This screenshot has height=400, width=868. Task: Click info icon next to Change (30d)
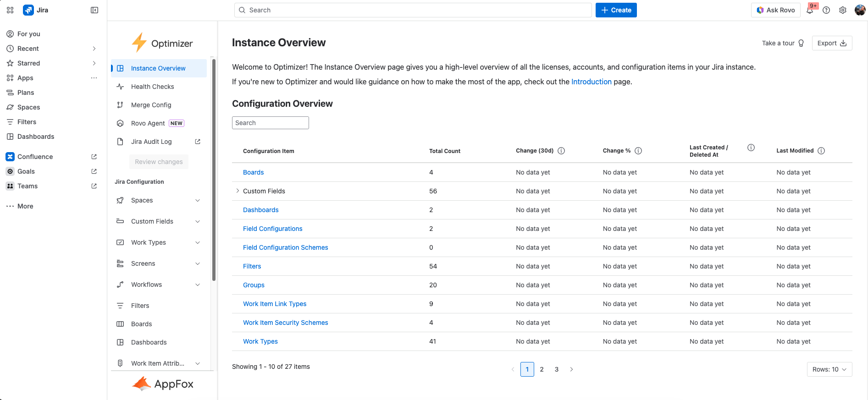pos(561,151)
